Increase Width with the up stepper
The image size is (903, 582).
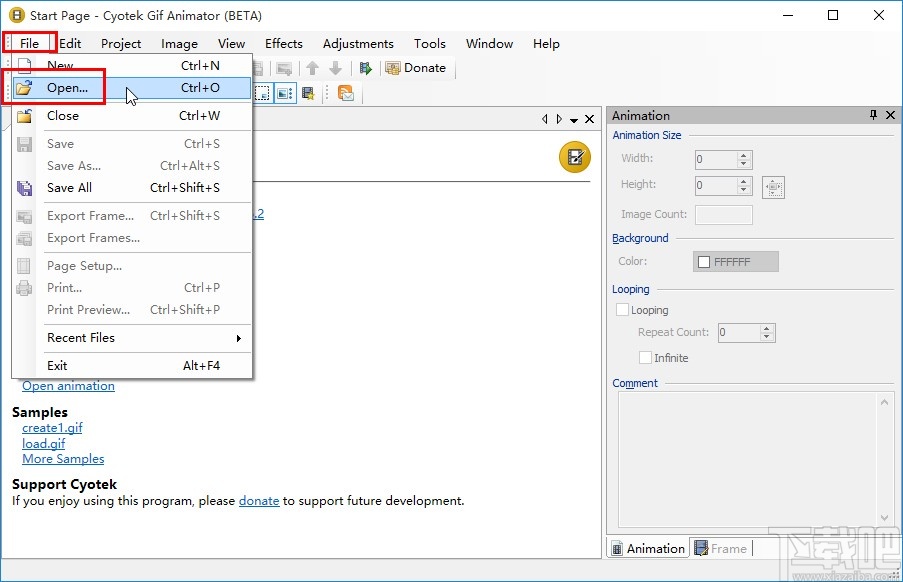[744, 155]
